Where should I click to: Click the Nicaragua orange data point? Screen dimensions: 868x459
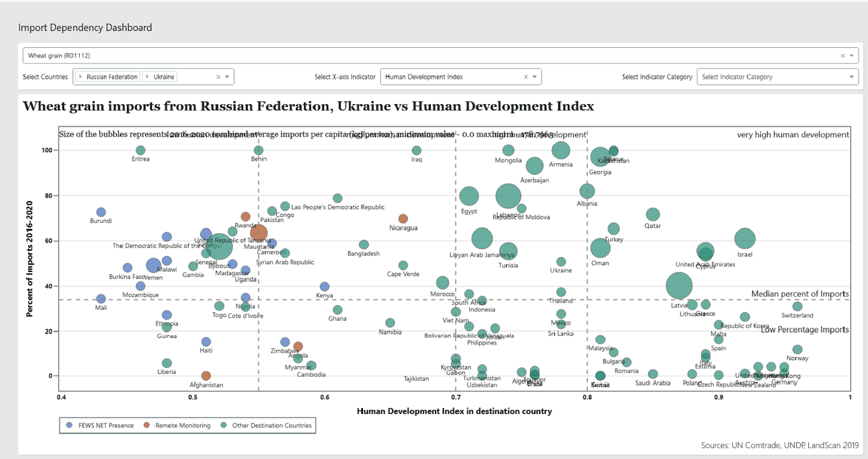(403, 219)
